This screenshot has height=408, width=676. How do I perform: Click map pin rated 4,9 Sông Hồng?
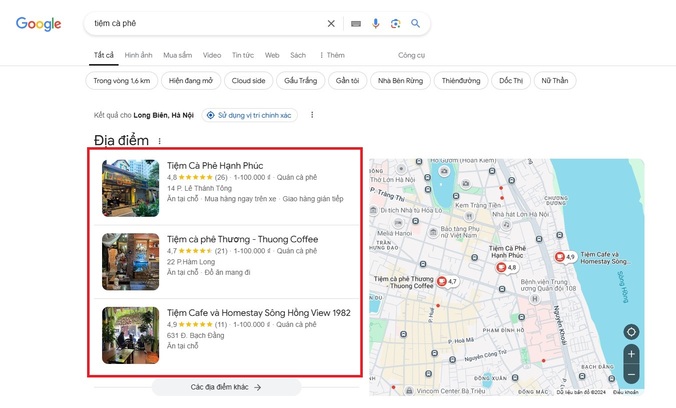click(565, 257)
